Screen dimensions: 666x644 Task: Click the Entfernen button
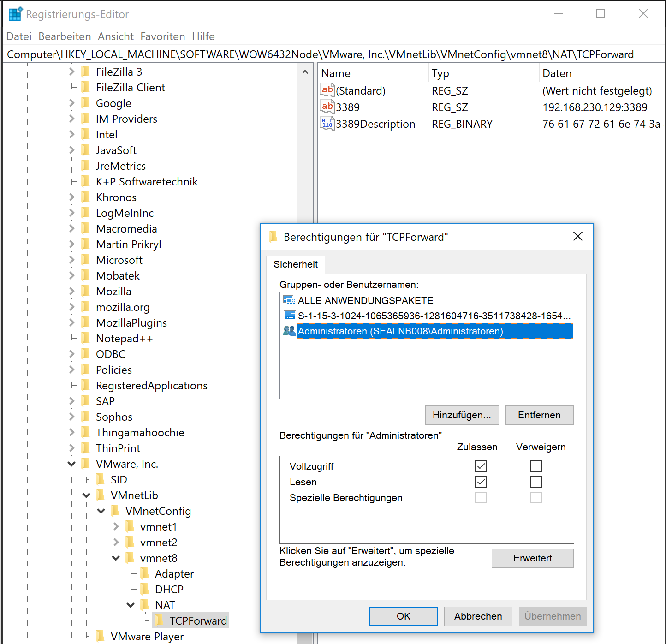539,415
